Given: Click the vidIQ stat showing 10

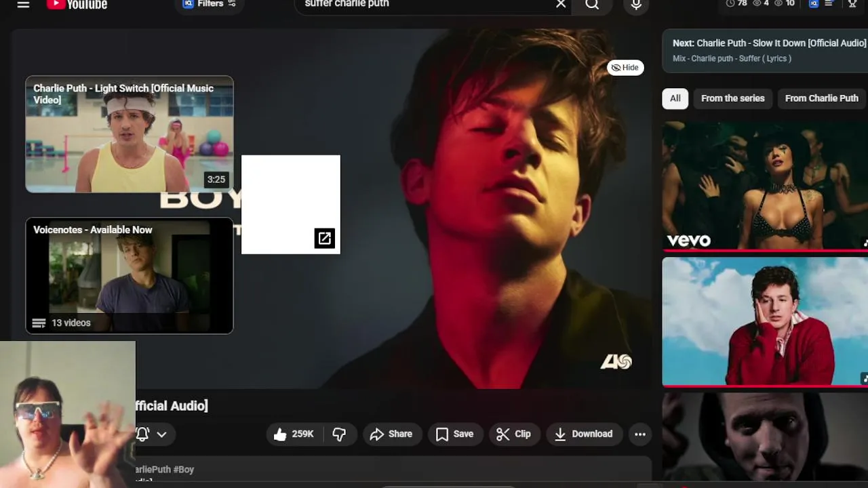Looking at the screenshot, I should point(784,3).
